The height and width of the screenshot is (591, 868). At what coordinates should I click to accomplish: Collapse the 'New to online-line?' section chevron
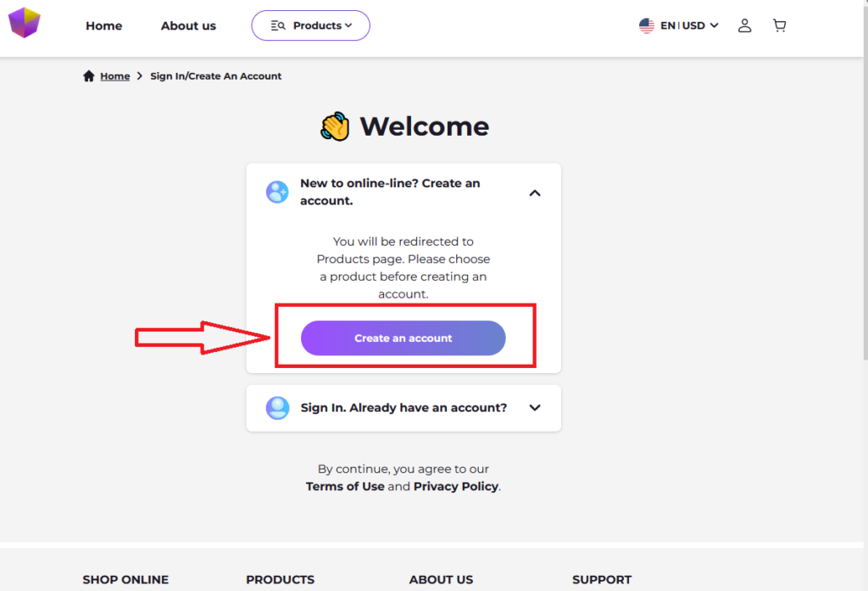point(535,192)
